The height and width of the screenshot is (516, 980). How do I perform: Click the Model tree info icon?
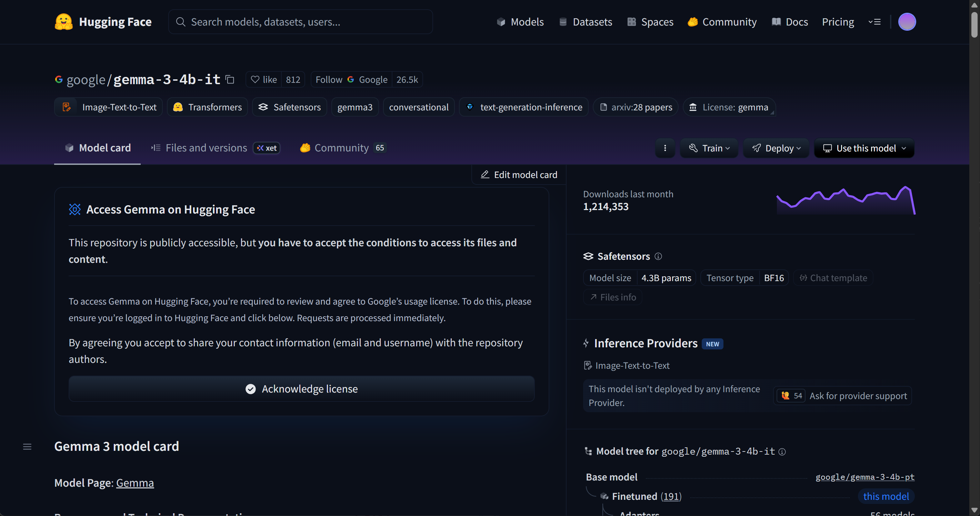click(782, 452)
